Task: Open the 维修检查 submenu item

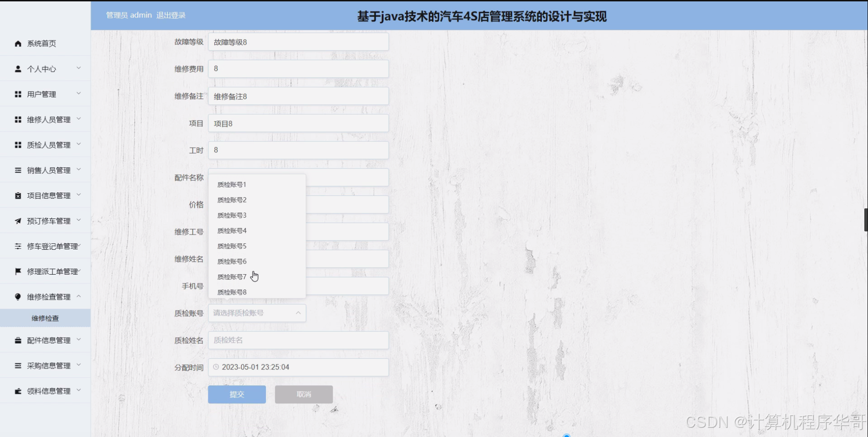Action: coord(45,317)
